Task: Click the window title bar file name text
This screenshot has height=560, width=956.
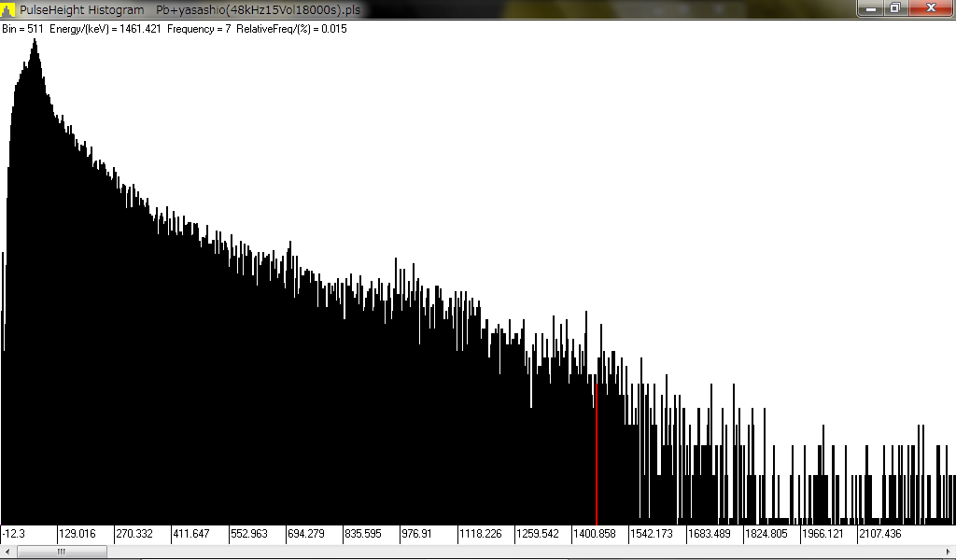Action: click(x=259, y=9)
